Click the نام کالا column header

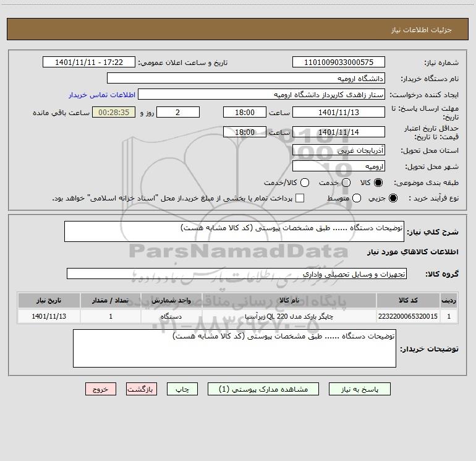point(289,300)
